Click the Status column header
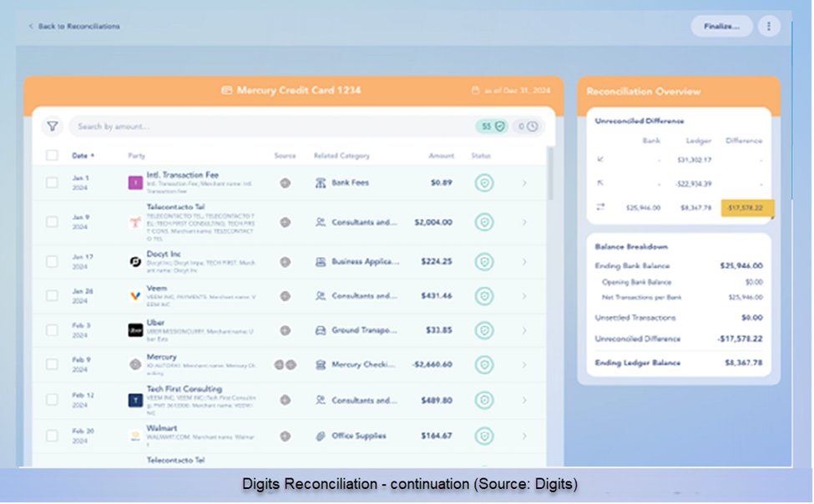 (x=481, y=156)
